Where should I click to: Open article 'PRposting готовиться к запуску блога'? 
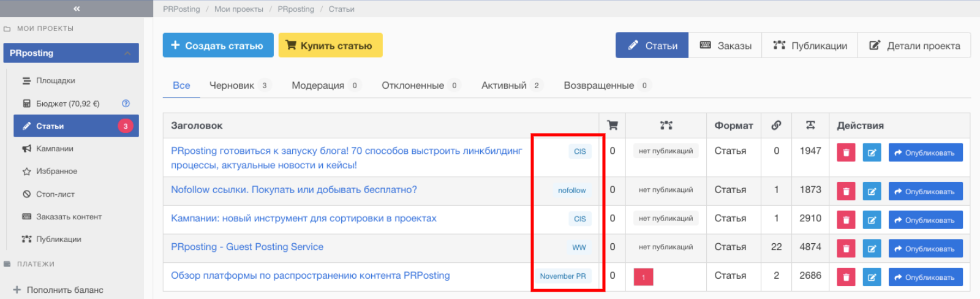click(x=347, y=157)
